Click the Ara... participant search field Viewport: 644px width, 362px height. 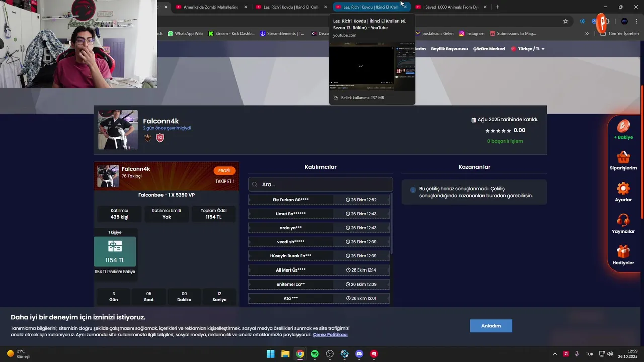320,184
